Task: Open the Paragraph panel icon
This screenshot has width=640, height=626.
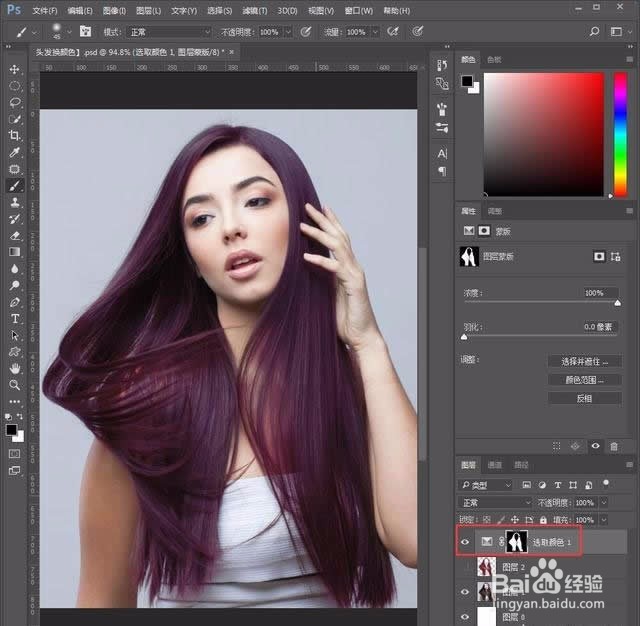Action: (x=442, y=171)
